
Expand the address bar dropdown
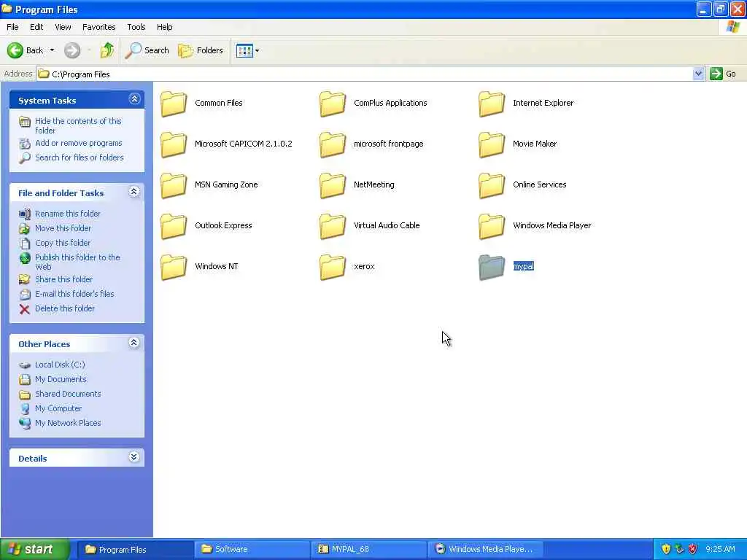pos(698,74)
